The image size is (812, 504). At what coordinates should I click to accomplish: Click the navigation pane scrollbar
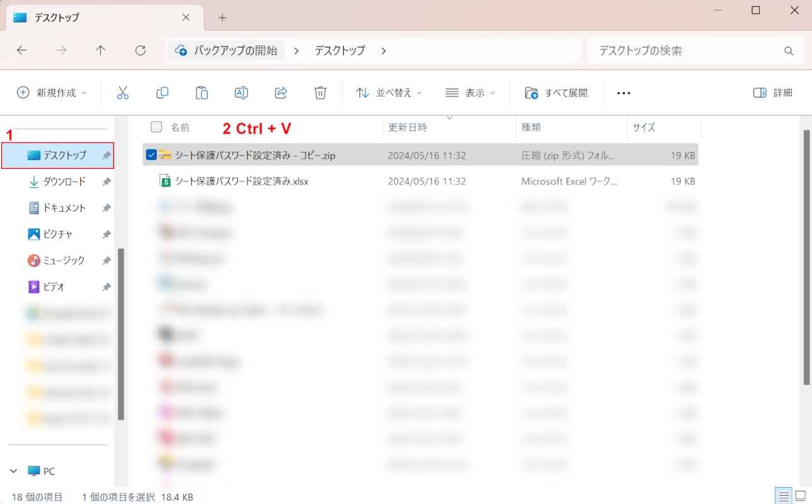coord(121,334)
